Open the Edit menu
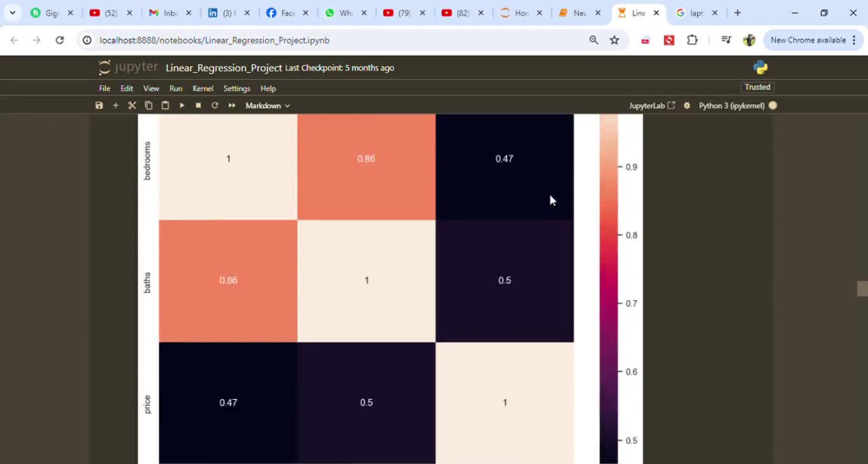Screen dimensions: 868x464 (x=127, y=88)
